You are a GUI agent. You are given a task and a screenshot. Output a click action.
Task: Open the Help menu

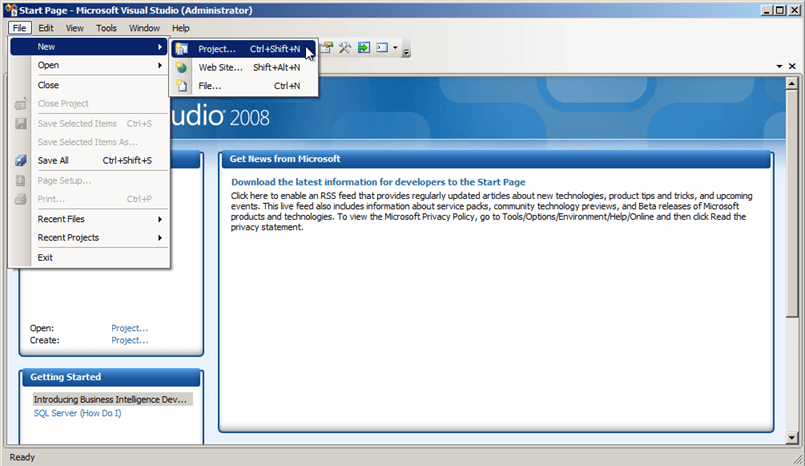click(181, 28)
